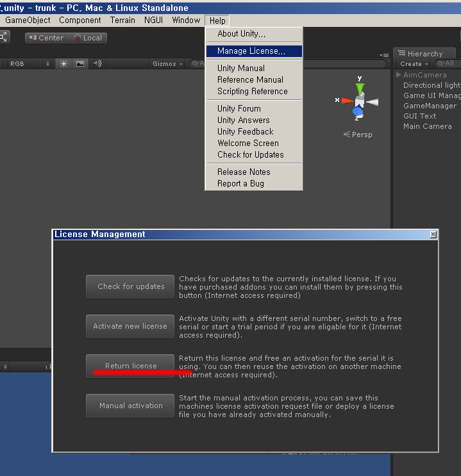Click the red X axis gizmo cone
The image size is (461, 476).
pos(347,101)
